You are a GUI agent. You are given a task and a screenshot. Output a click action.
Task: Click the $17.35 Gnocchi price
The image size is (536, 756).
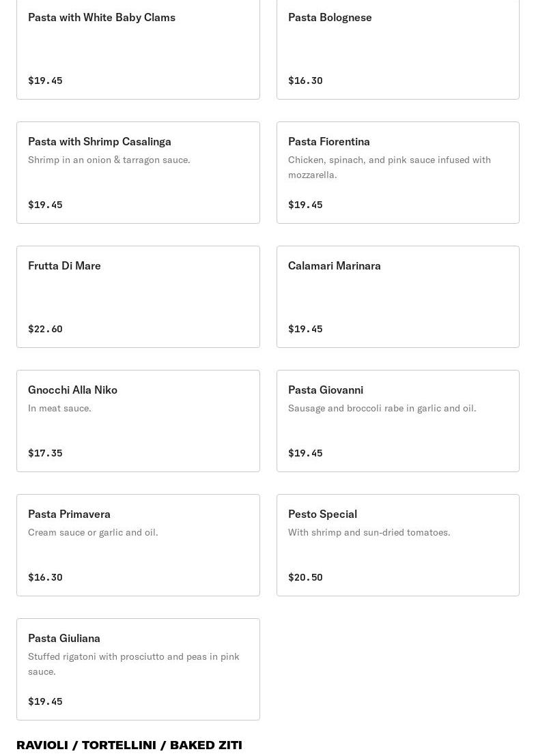[45, 453]
